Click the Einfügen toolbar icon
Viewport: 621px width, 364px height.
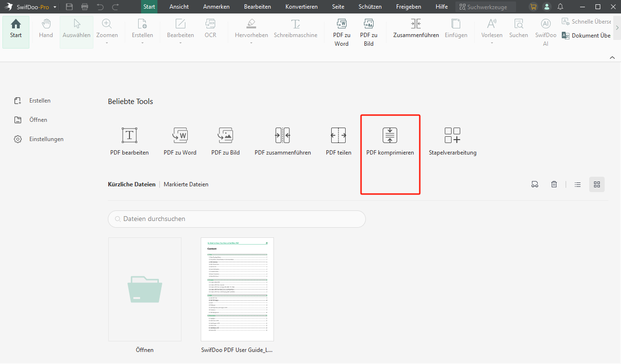[456, 24]
